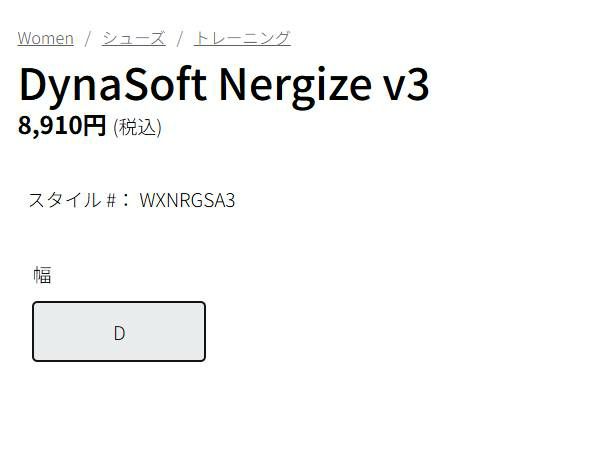
Task: Click the word Nergize in the heading
Action: 295,85
